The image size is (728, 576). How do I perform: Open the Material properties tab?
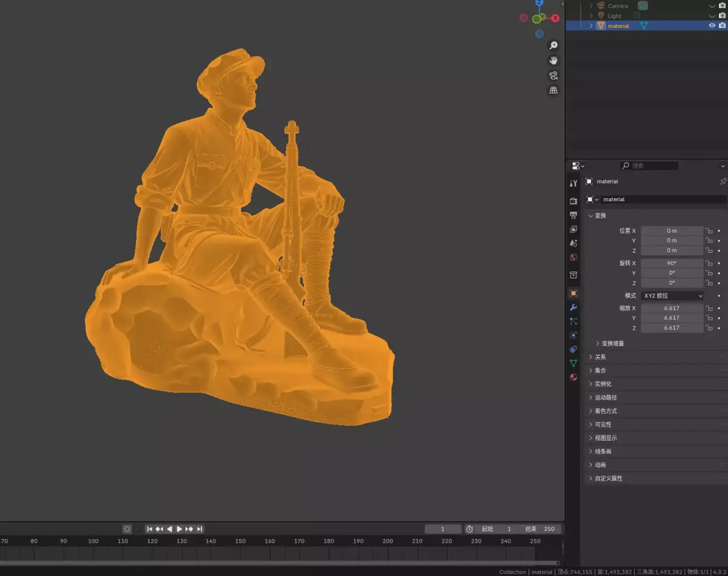coord(573,377)
